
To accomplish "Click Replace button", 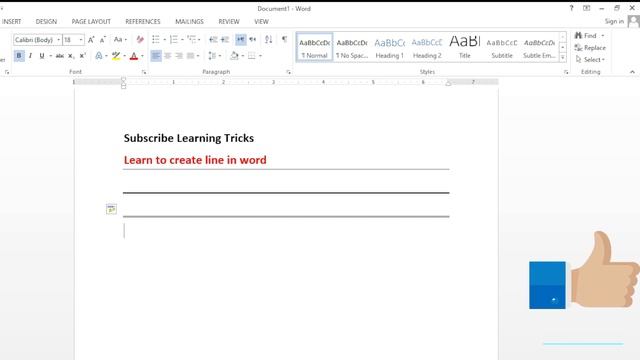I will (590, 48).
